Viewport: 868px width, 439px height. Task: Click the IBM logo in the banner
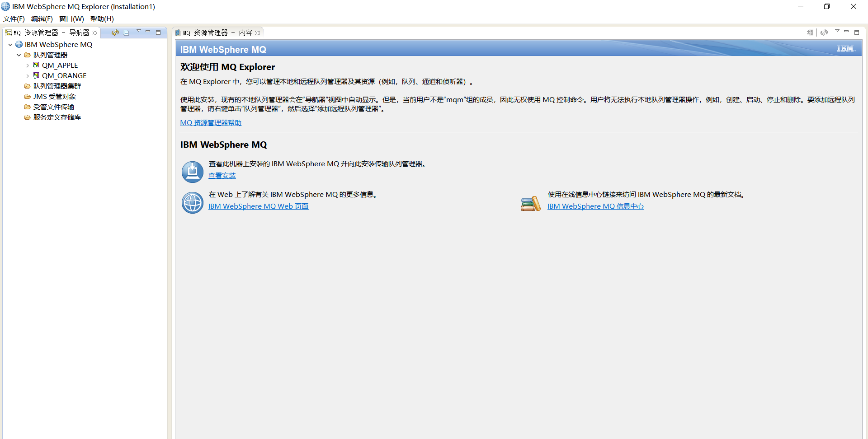click(x=846, y=48)
